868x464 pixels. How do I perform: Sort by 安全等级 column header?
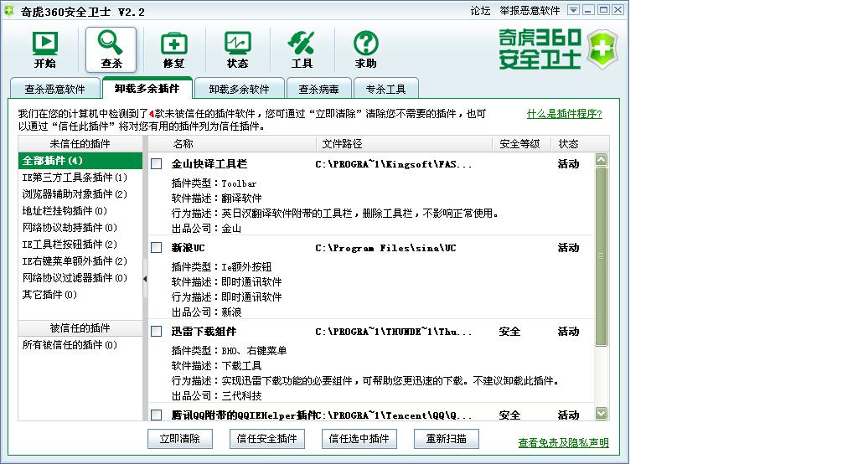point(519,144)
